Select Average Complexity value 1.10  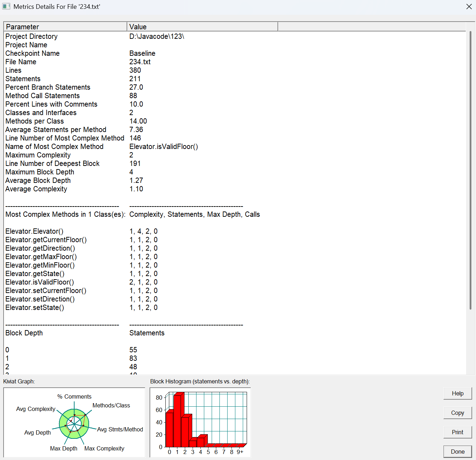[136, 189]
